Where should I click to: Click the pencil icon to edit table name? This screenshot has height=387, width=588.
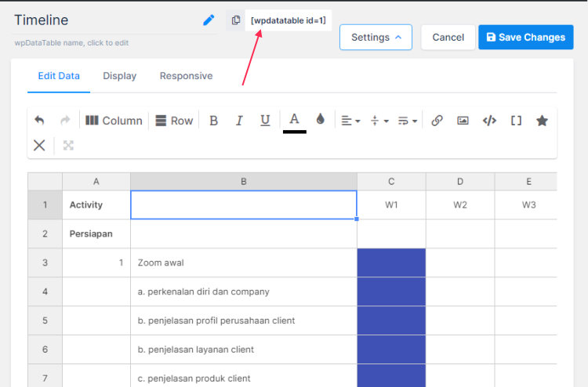209,20
